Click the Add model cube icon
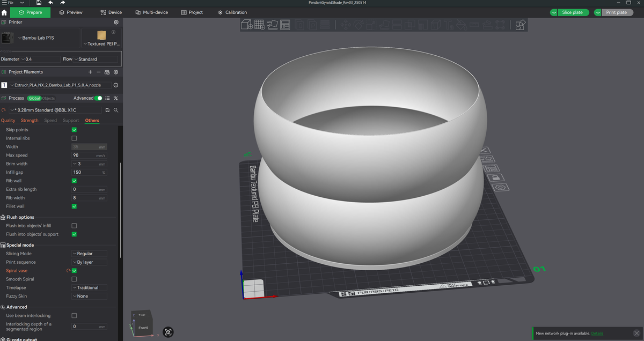644x341 pixels. tap(247, 24)
